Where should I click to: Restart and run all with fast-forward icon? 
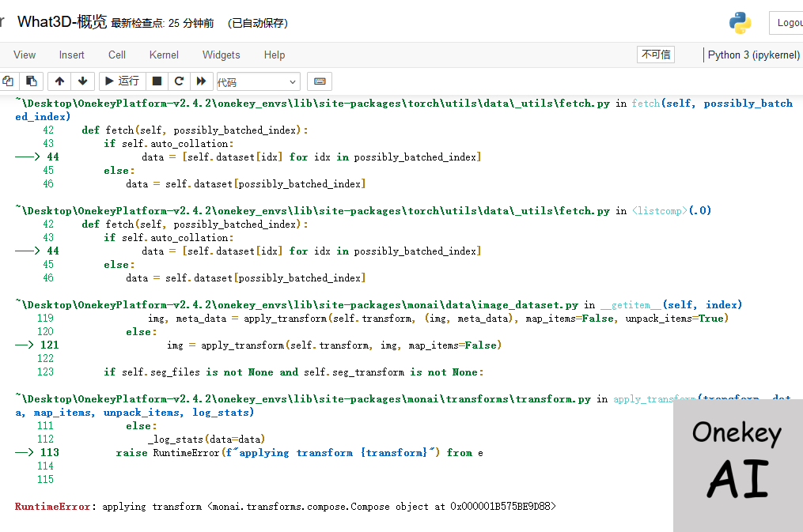[x=201, y=81]
